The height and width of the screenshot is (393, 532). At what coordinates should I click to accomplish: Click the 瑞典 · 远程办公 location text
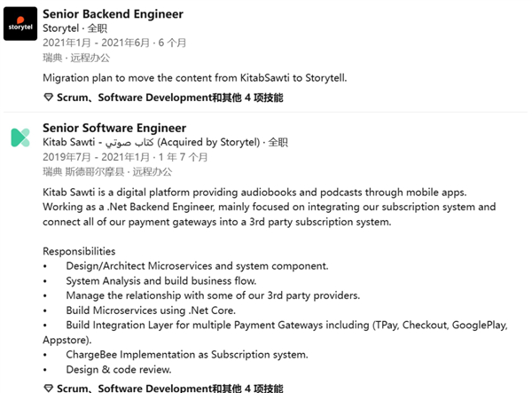tap(76, 58)
